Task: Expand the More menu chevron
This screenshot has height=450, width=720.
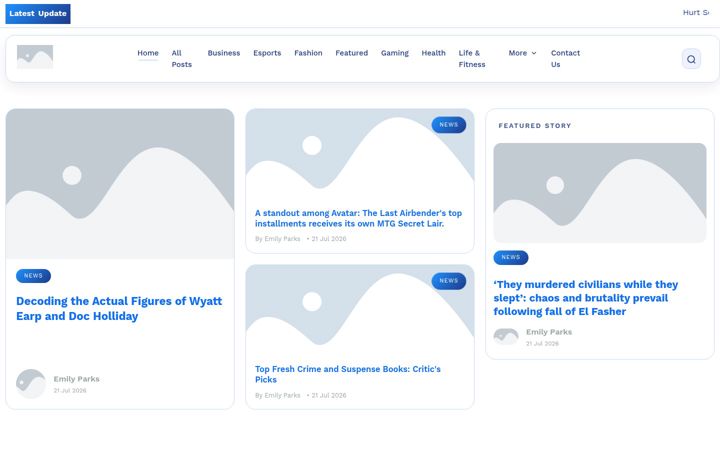Action: (x=534, y=53)
